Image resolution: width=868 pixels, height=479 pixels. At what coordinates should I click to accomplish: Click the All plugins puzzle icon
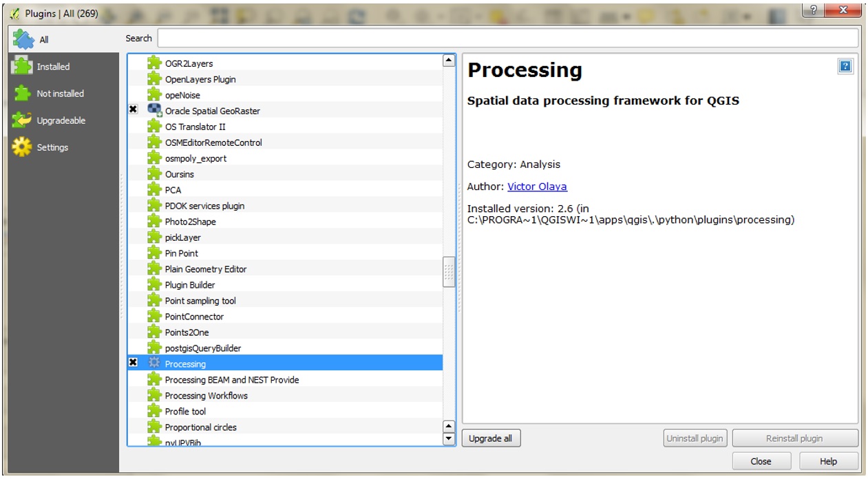(23, 39)
